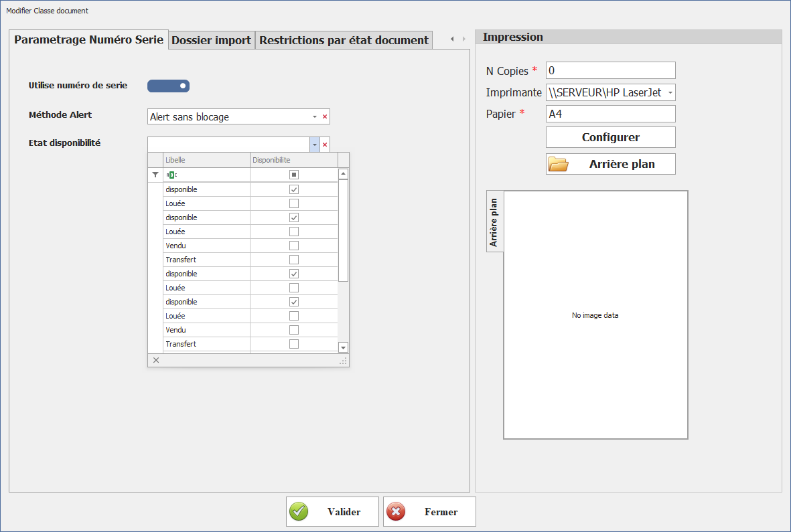Check the first Louée row checkbox

click(293, 203)
